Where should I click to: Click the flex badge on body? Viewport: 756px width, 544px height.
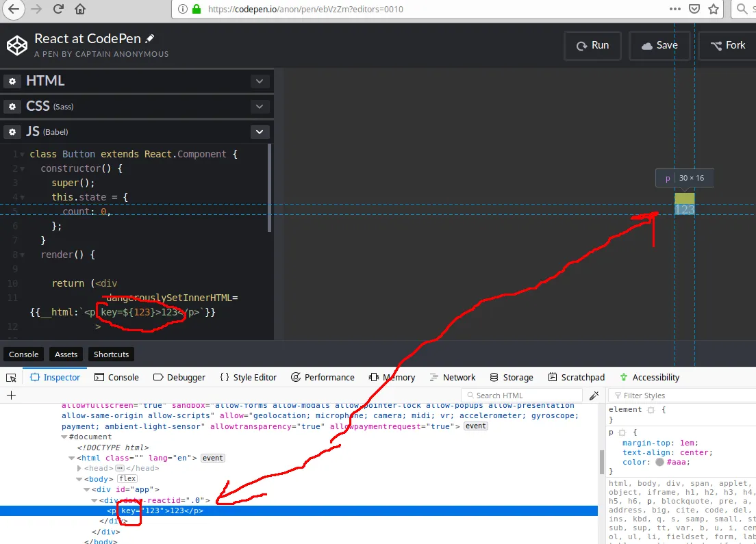pos(128,479)
